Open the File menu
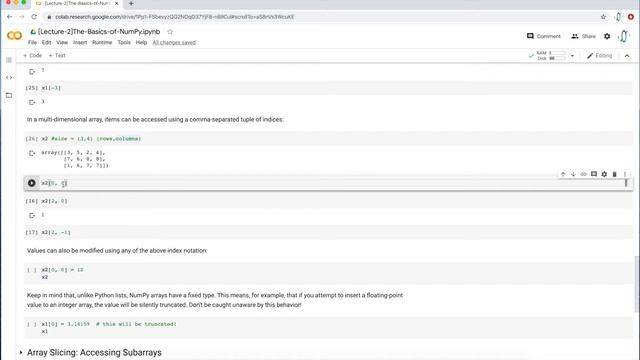Screen dimensions: 640x360 click(x=32, y=42)
